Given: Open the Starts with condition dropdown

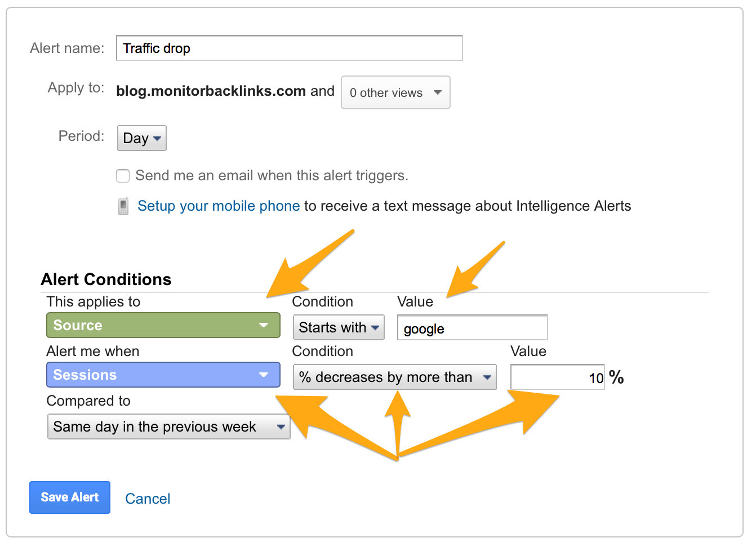Looking at the screenshot, I should coord(339,327).
